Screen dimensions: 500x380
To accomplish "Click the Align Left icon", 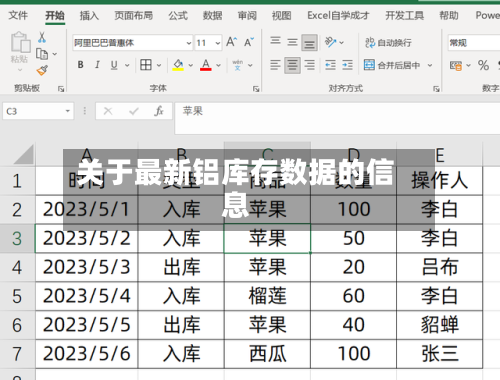I will pos(275,65).
